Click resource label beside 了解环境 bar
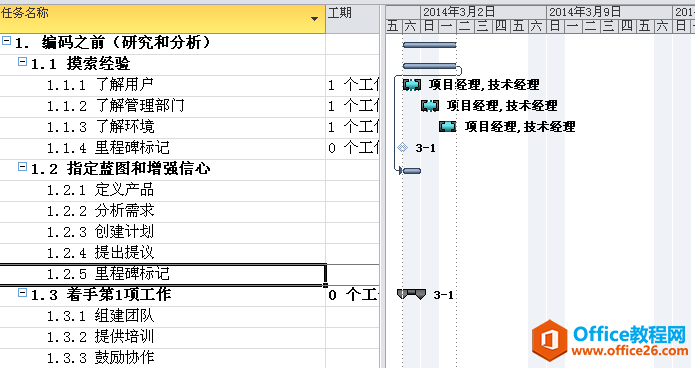695x368 pixels. [x=520, y=127]
